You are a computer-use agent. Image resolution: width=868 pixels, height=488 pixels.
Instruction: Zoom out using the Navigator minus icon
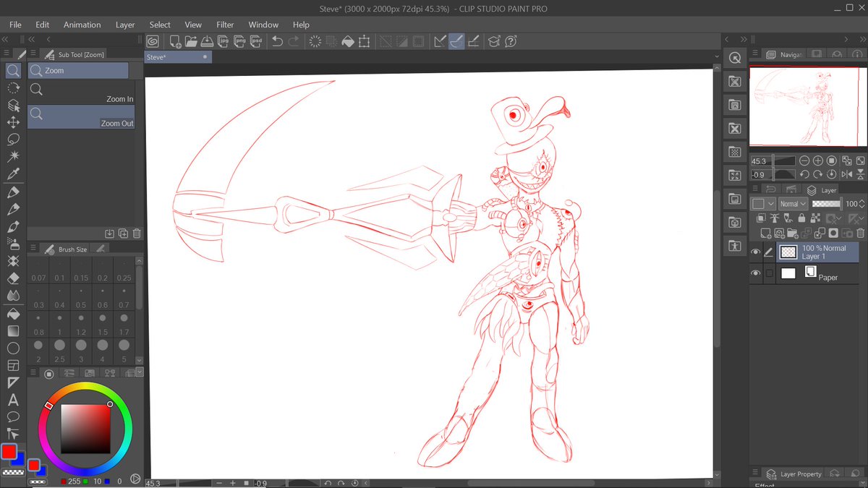pos(804,160)
